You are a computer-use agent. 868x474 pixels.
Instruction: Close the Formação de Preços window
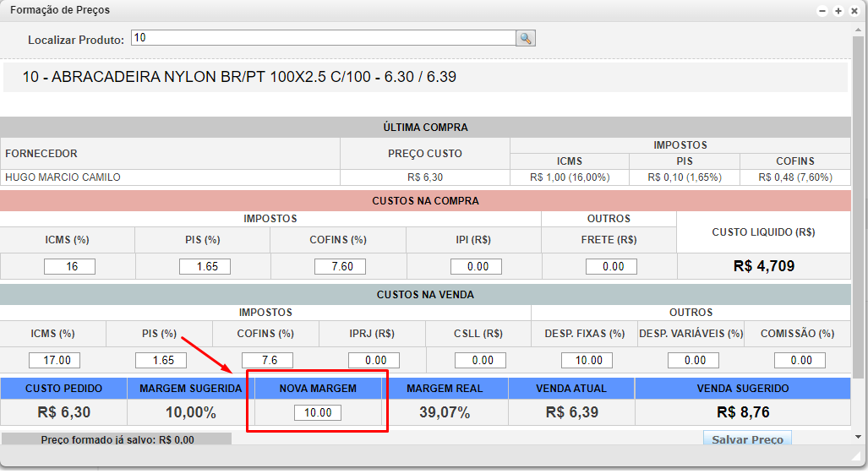[x=853, y=11]
